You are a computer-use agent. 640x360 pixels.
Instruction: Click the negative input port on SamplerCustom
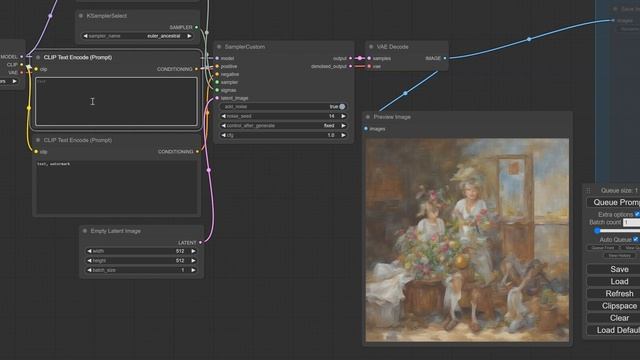coord(217,74)
